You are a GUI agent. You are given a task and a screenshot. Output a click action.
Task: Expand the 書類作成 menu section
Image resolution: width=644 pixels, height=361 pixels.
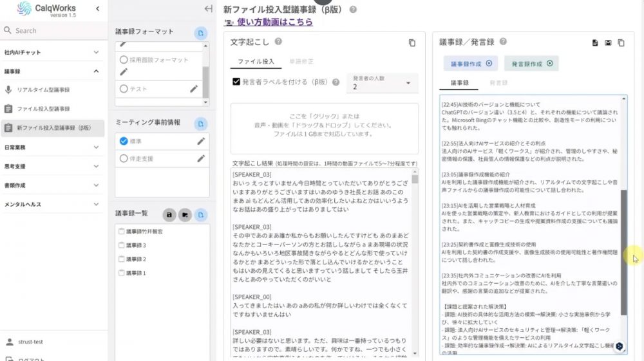(52, 185)
